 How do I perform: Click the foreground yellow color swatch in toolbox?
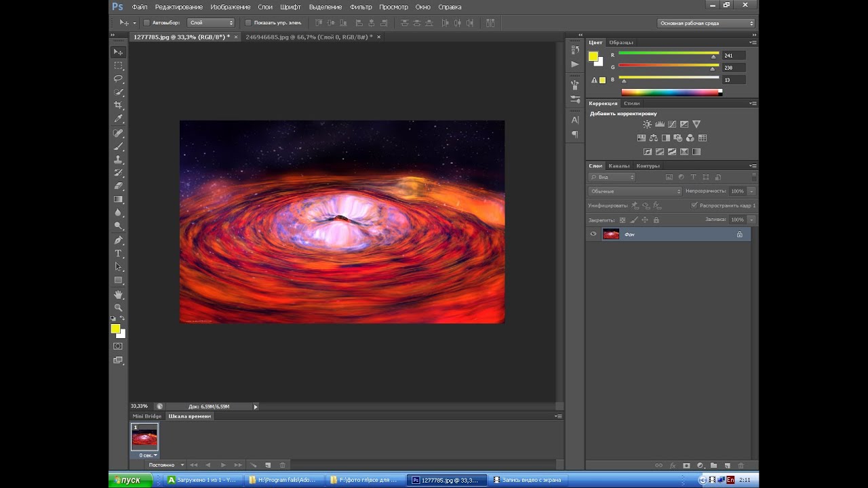tap(115, 329)
